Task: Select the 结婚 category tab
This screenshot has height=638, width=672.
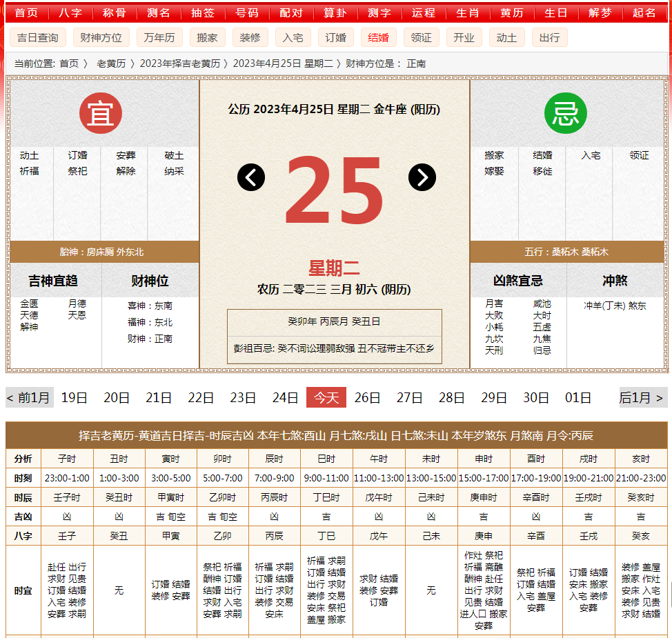Action: [x=379, y=37]
